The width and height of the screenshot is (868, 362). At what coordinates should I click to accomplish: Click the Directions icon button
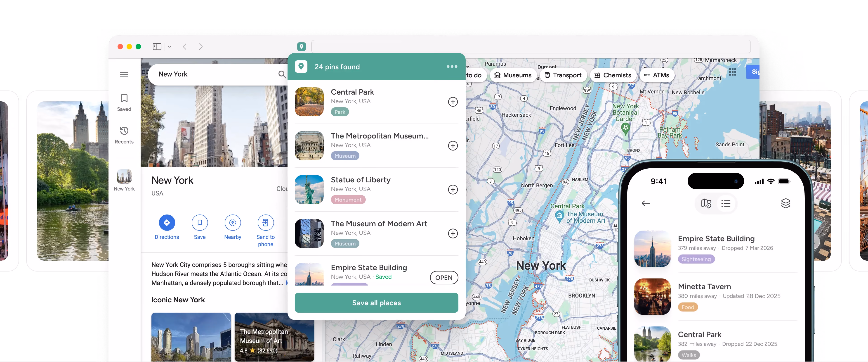pyautogui.click(x=167, y=222)
